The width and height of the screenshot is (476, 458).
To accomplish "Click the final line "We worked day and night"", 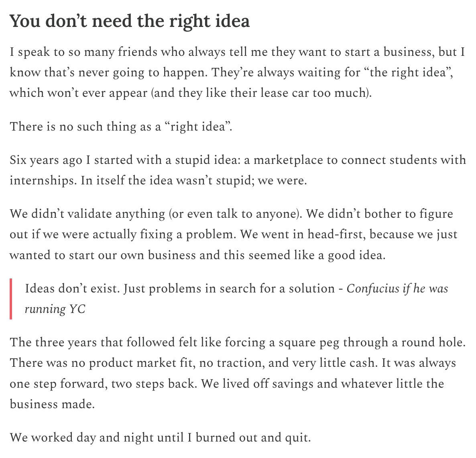I will (160, 438).
